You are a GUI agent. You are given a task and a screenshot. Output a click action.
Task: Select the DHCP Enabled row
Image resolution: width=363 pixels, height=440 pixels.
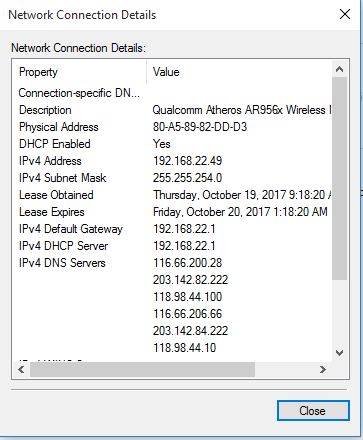click(x=172, y=144)
